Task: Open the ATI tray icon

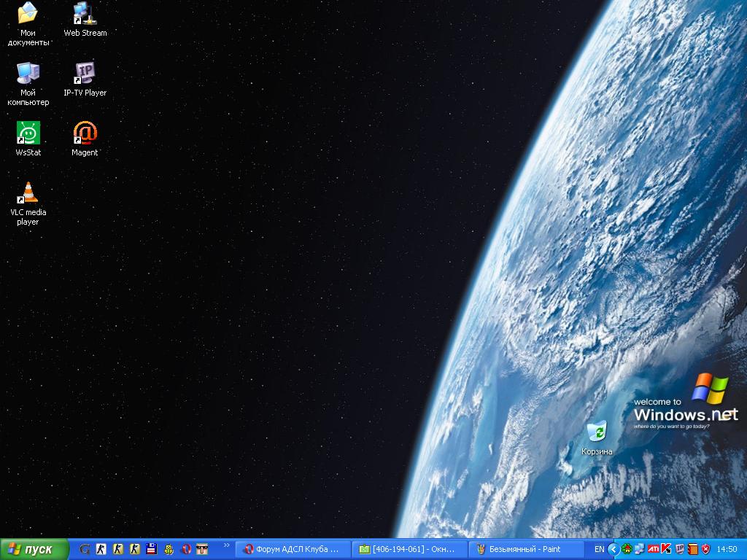Action: 654,549
